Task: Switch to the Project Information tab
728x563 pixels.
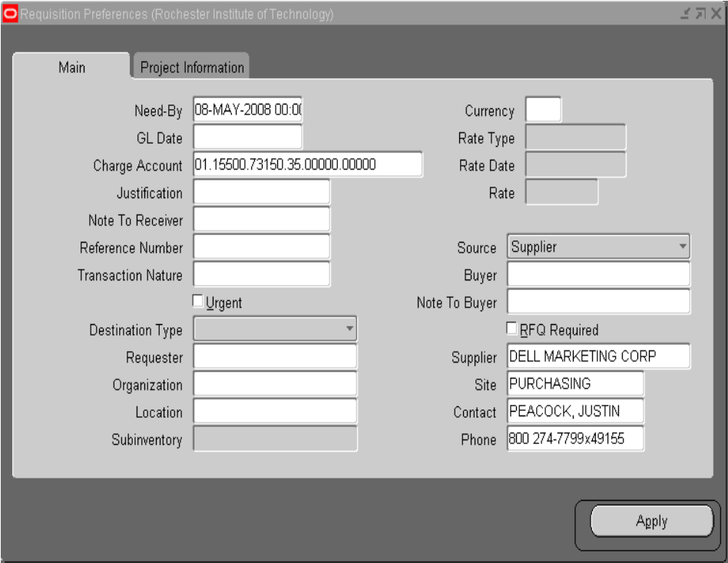Action: [192, 68]
